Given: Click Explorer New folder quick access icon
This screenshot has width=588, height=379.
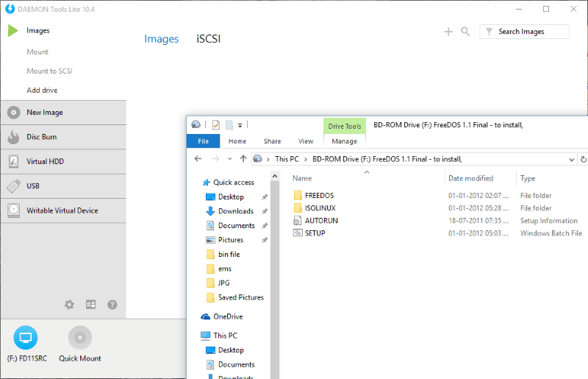Looking at the screenshot, I should (x=229, y=124).
